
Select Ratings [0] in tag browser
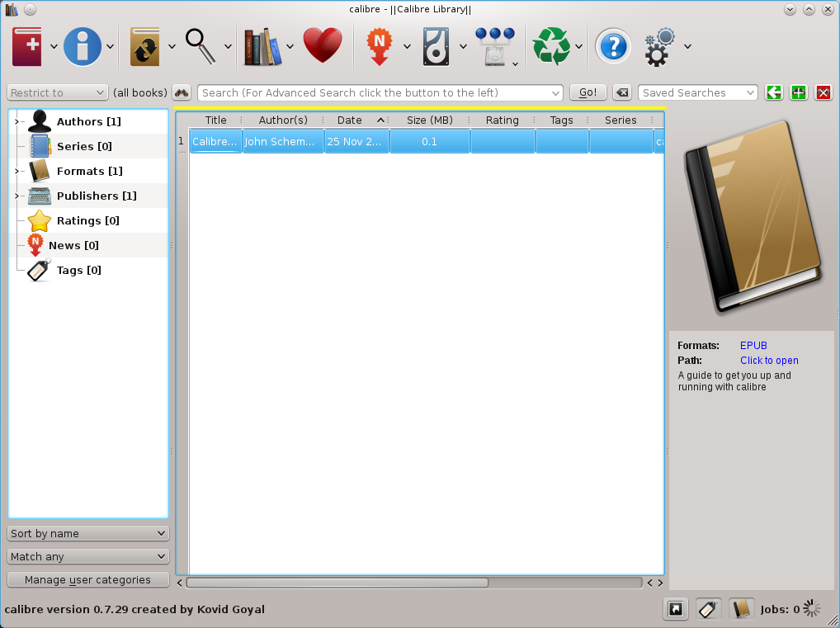pyautogui.click(x=87, y=221)
